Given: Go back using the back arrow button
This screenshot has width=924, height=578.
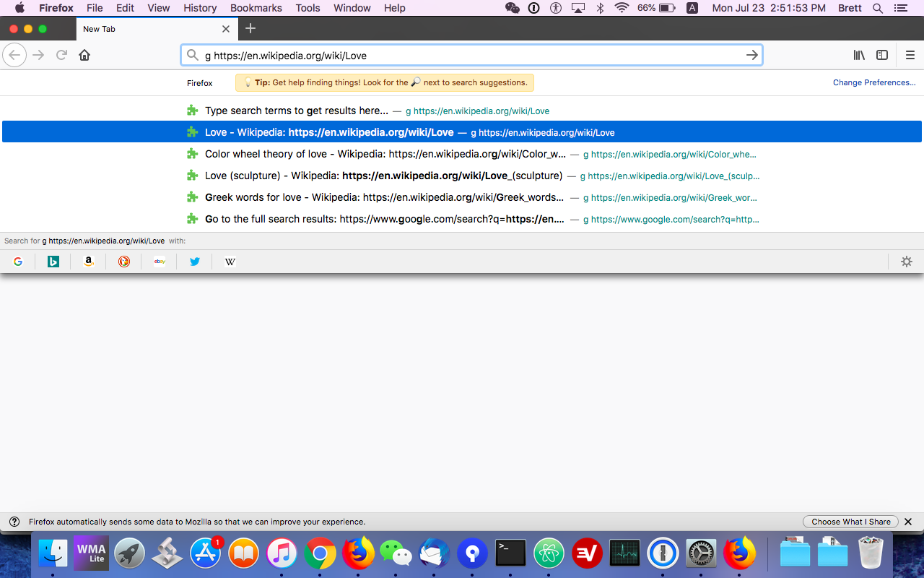Looking at the screenshot, I should point(14,55).
